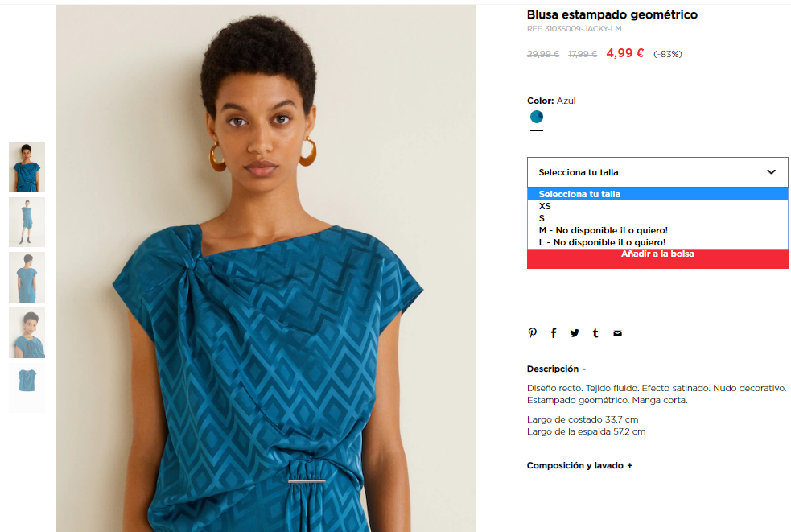Collapse the Descripción section

556,369
